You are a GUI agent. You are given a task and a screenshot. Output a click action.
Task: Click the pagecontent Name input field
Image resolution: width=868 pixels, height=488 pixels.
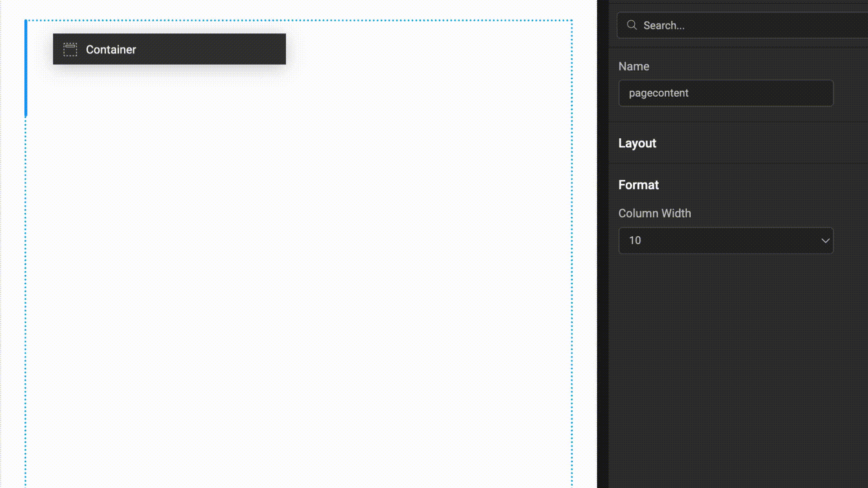(726, 93)
